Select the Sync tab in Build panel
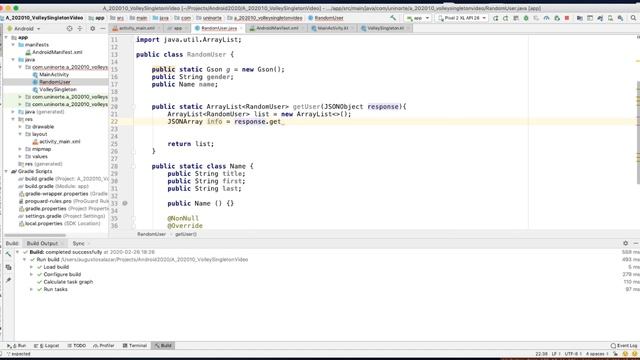The height and width of the screenshot is (360, 640). (x=78, y=243)
